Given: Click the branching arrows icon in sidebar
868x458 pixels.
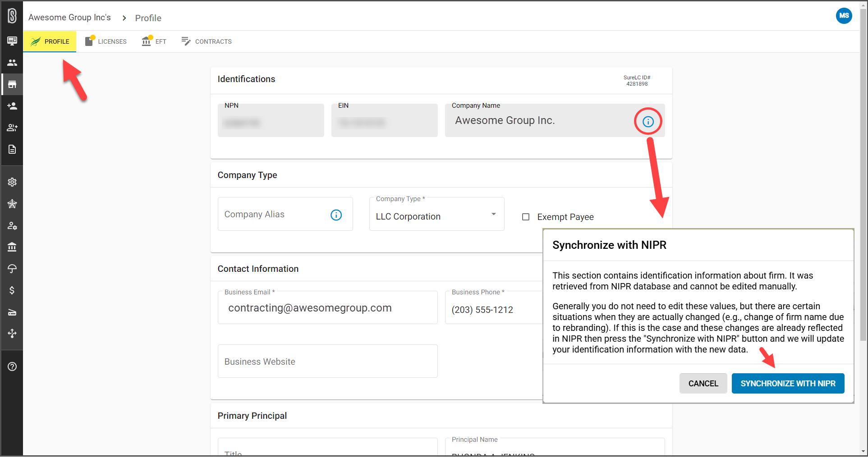Looking at the screenshot, I should click(x=12, y=334).
